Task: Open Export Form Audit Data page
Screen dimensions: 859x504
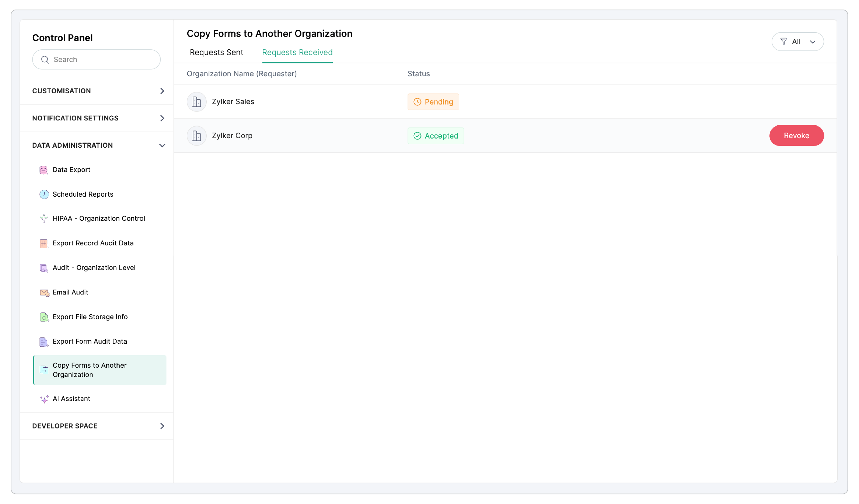Action: point(90,342)
